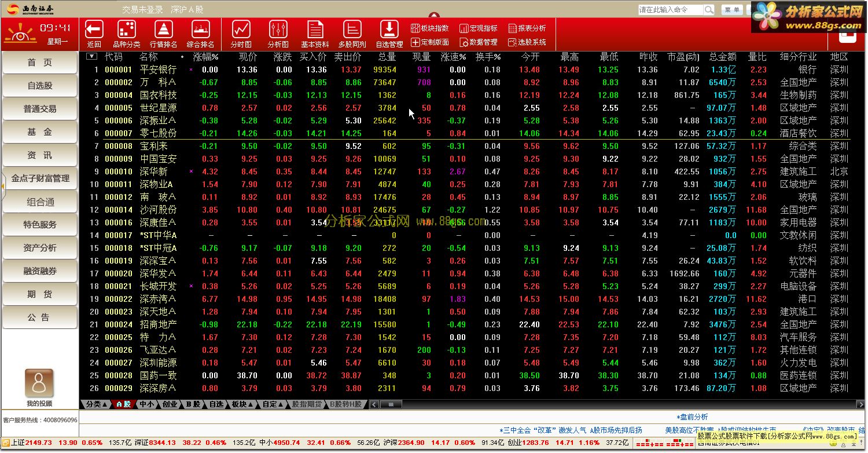Open the *盘前分析 news link
This screenshot has height=453, width=868.
(x=692, y=417)
